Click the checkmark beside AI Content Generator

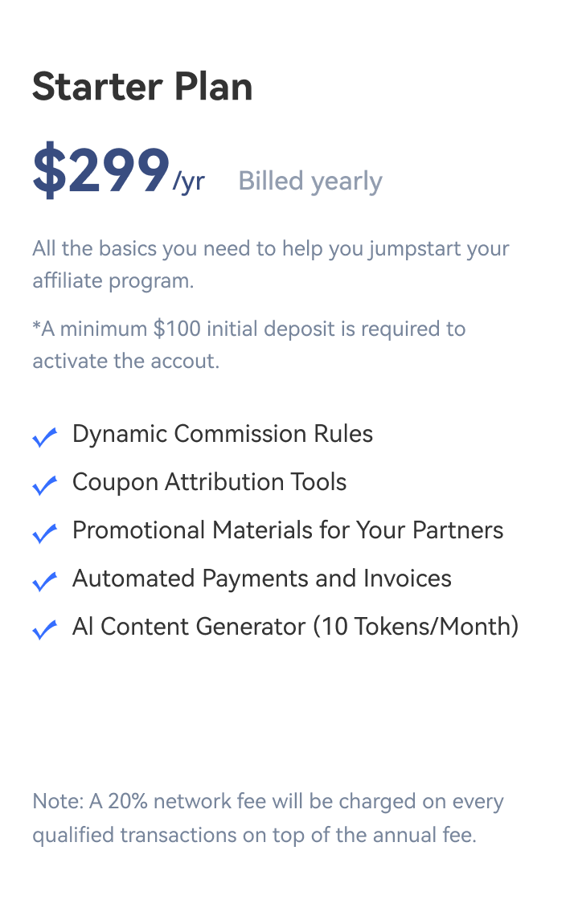[44, 630]
